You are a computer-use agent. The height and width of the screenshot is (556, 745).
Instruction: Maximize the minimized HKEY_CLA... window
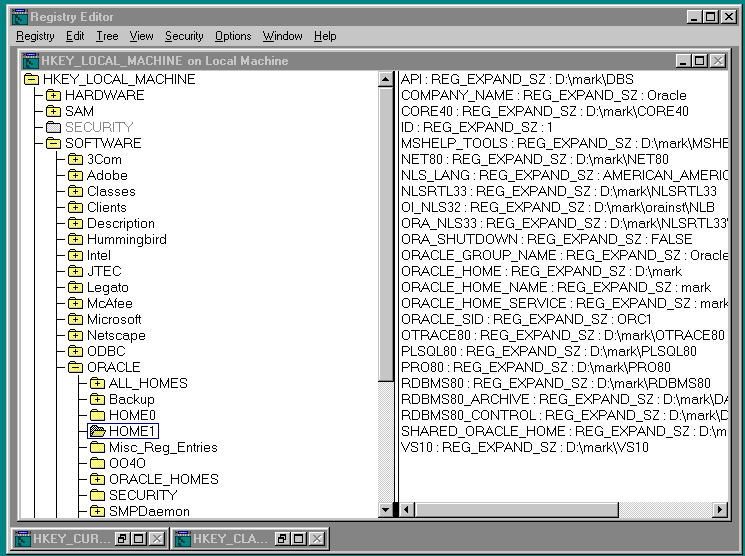point(299,538)
